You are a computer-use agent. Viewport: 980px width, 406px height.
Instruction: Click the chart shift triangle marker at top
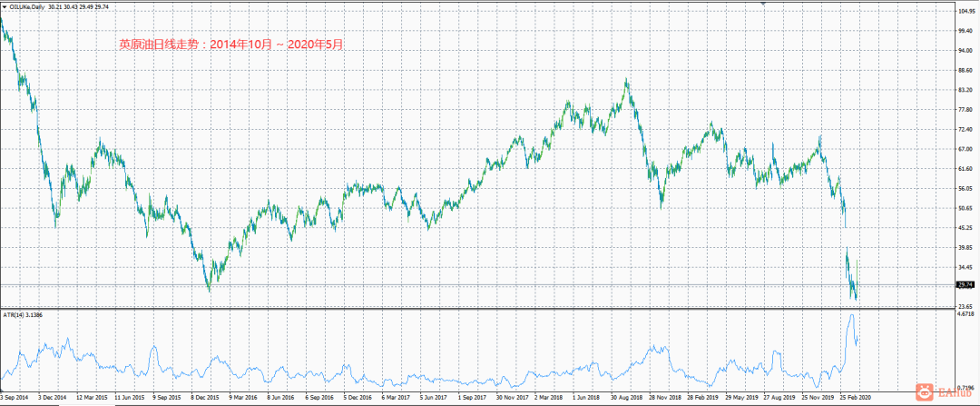point(763,3)
